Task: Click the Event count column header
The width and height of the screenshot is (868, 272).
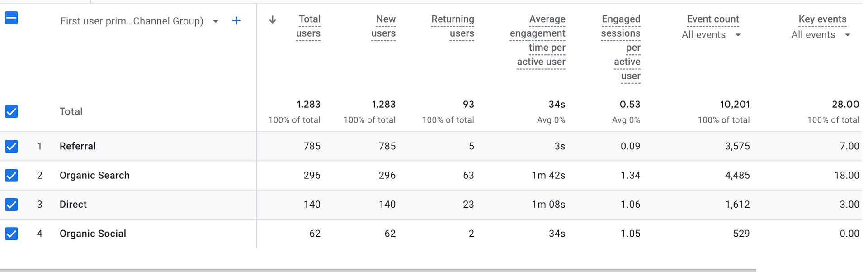Action: (713, 19)
